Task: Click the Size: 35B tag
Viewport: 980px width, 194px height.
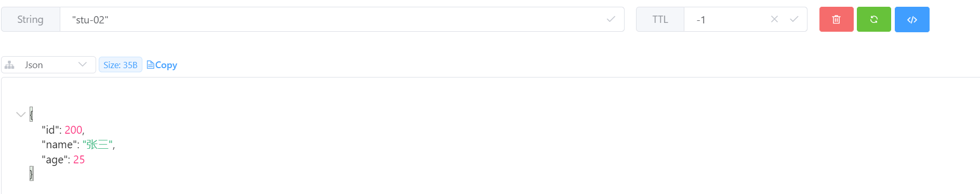Action: [x=121, y=65]
